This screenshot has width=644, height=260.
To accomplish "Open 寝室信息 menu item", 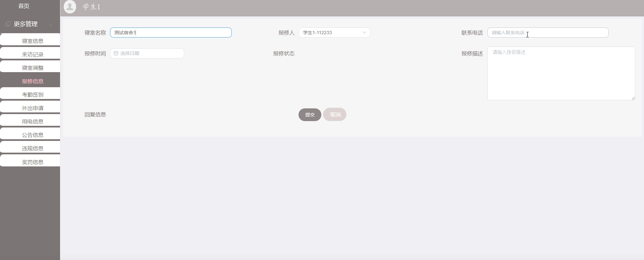I will [30, 40].
